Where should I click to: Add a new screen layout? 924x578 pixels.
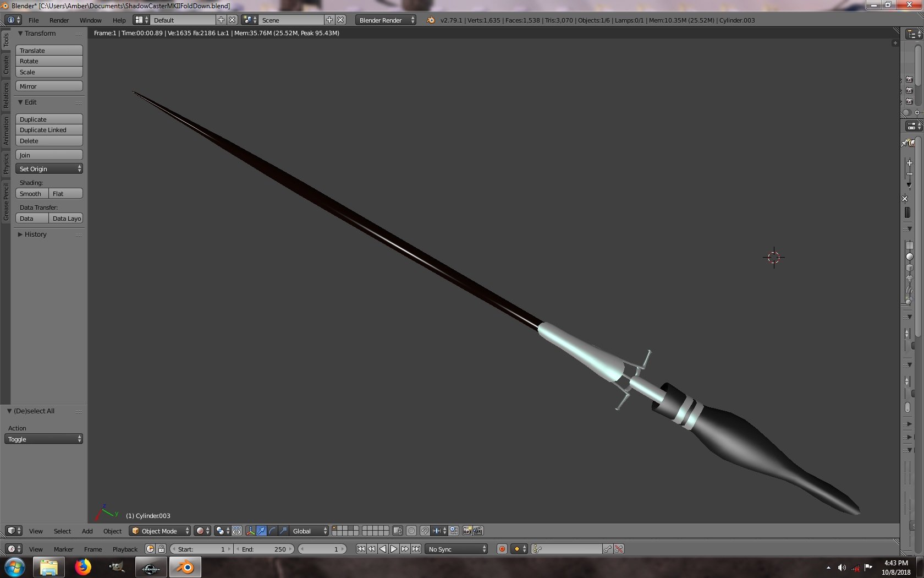tap(221, 20)
